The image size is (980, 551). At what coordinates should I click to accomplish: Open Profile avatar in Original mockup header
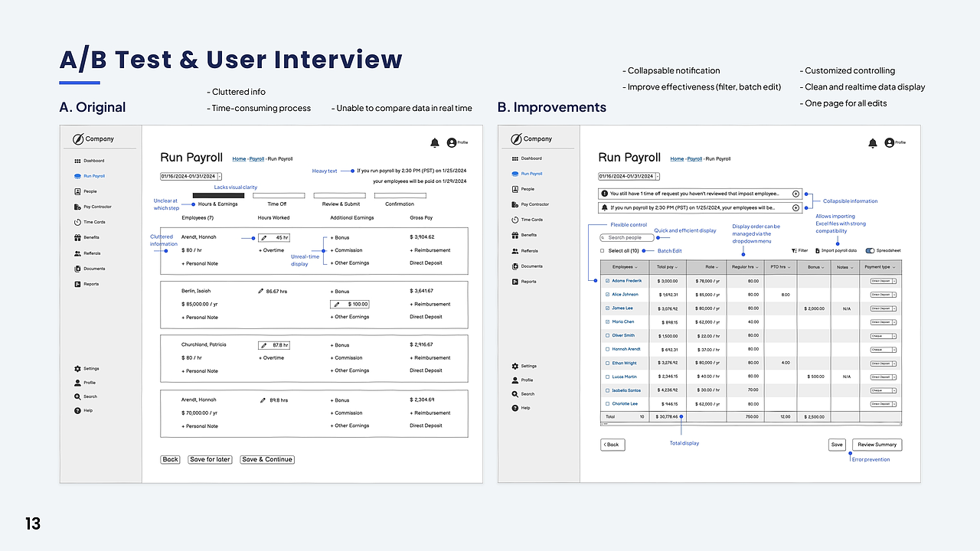pos(452,142)
